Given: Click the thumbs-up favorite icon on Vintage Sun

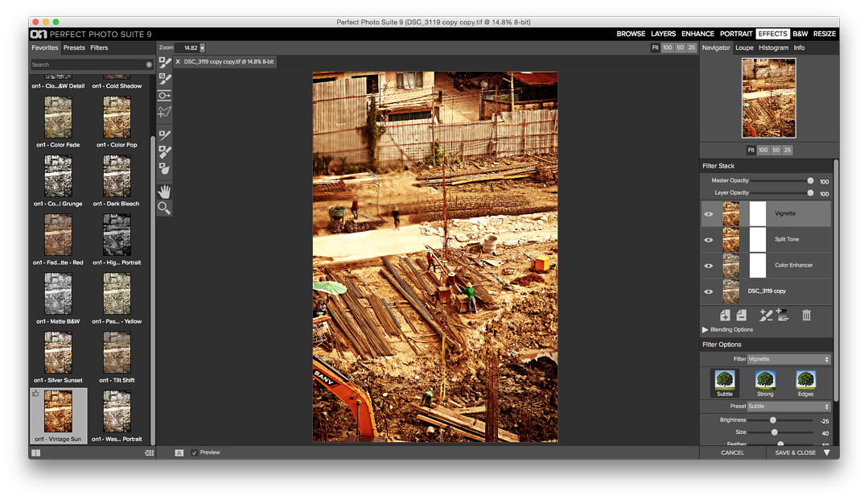Looking at the screenshot, I should pos(35,394).
